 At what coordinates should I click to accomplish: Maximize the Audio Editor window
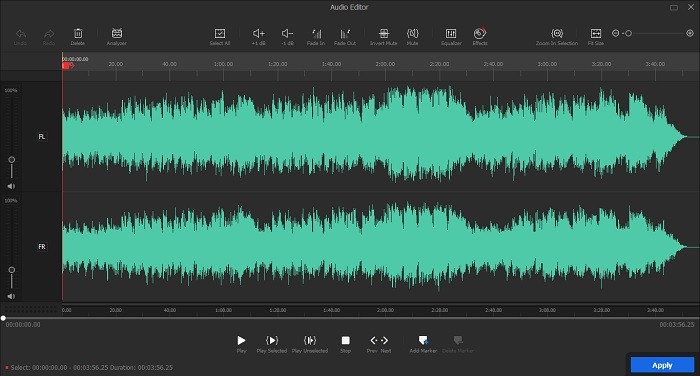[674, 8]
